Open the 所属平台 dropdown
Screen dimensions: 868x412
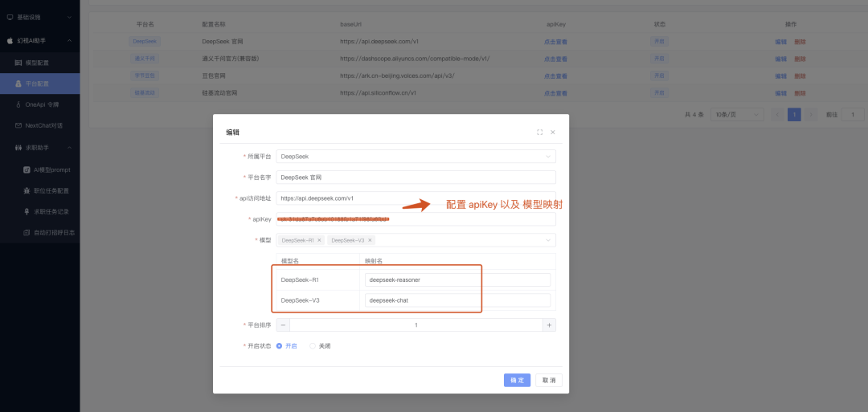pos(416,157)
